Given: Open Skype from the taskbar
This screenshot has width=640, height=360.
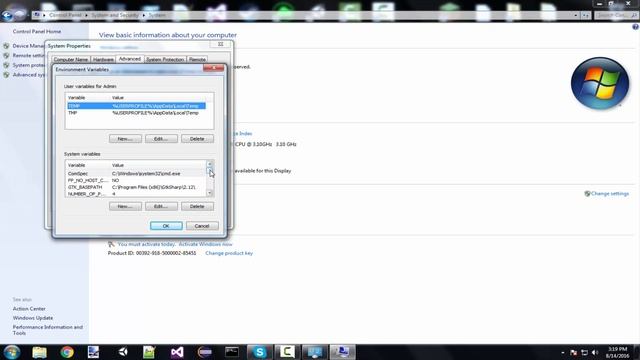Looking at the screenshot, I should (x=260, y=352).
